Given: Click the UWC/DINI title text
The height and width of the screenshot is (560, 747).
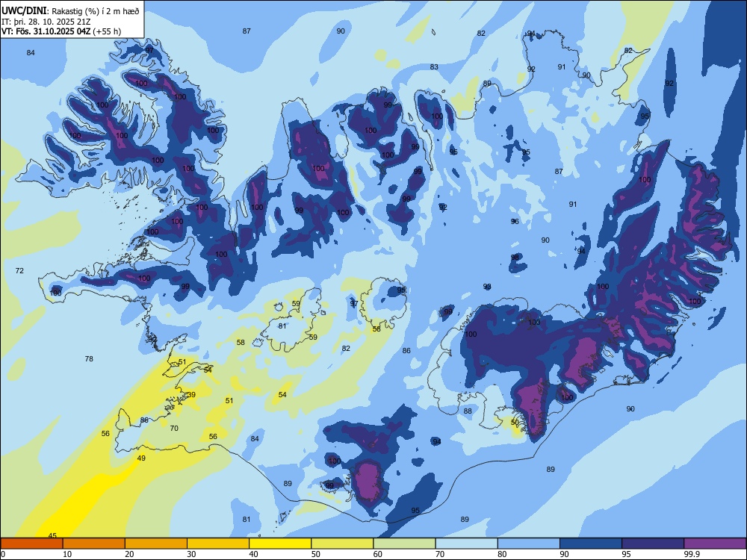Looking at the screenshot, I should click(x=25, y=10).
